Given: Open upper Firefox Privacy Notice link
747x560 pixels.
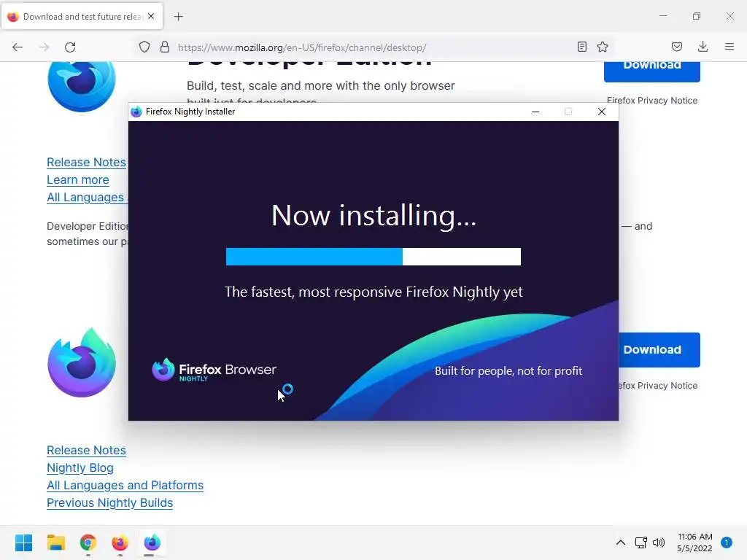Looking at the screenshot, I should coord(651,101).
